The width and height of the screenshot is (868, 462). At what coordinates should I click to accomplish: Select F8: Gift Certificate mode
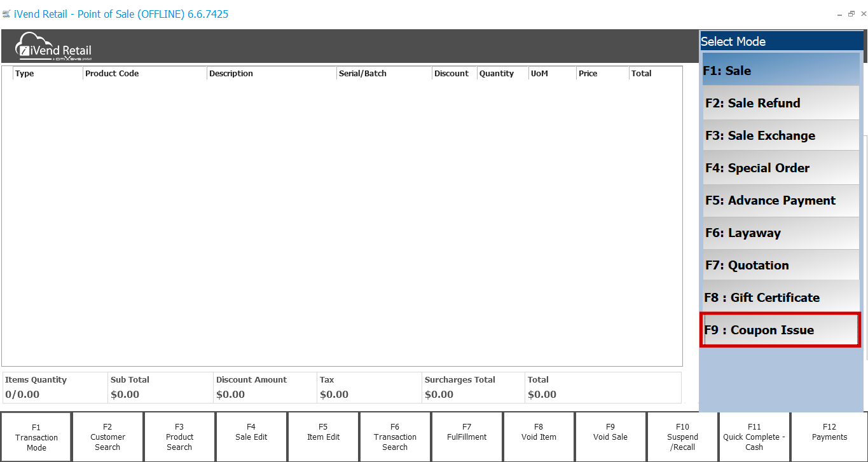[781, 297]
